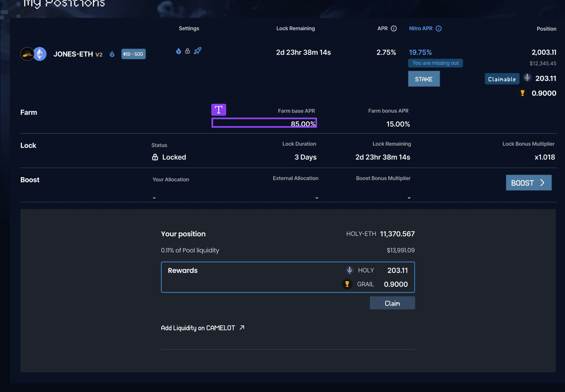Click the Your position heading
The height and width of the screenshot is (392, 565).
coord(183,234)
